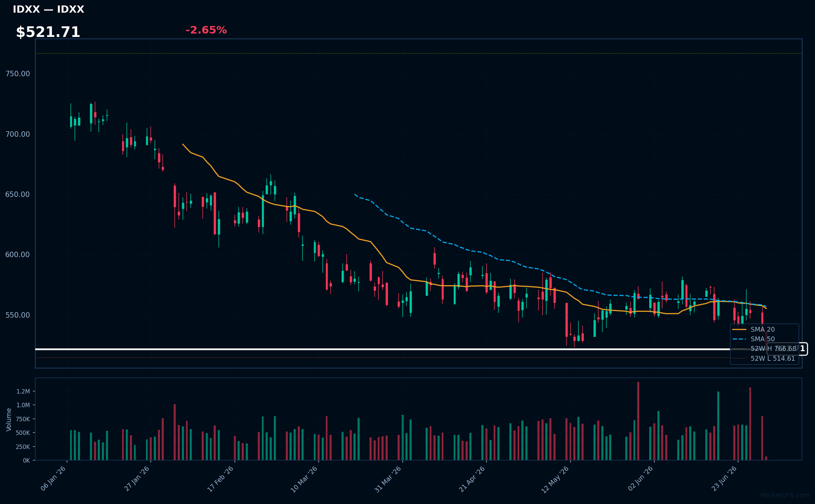Image resolution: width=815 pixels, height=504 pixels.
Task: Click the 550.00 price axis label
Action: click(18, 315)
